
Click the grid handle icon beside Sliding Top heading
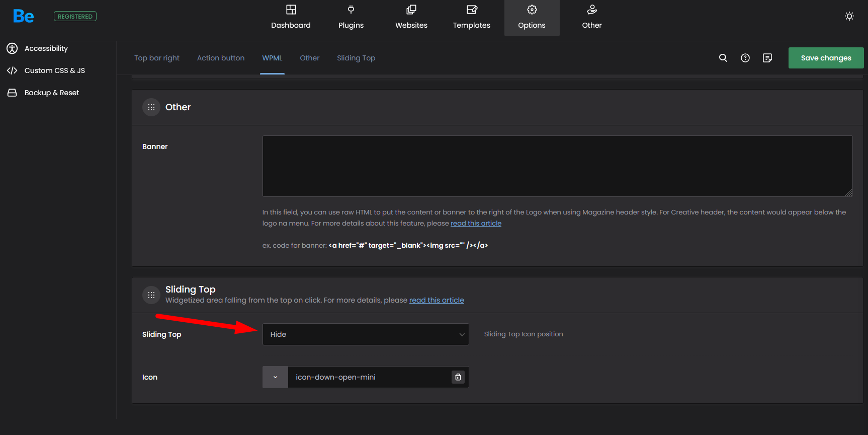(x=151, y=295)
